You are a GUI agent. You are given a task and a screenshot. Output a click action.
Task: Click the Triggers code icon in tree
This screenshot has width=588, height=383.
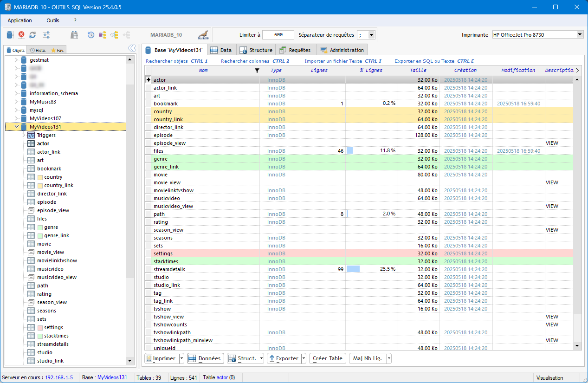click(31, 135)
